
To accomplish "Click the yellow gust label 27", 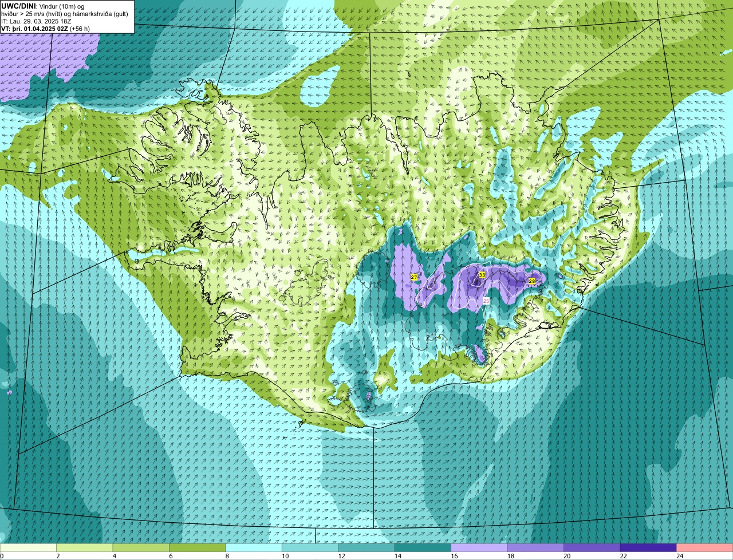I will (414, 277).
